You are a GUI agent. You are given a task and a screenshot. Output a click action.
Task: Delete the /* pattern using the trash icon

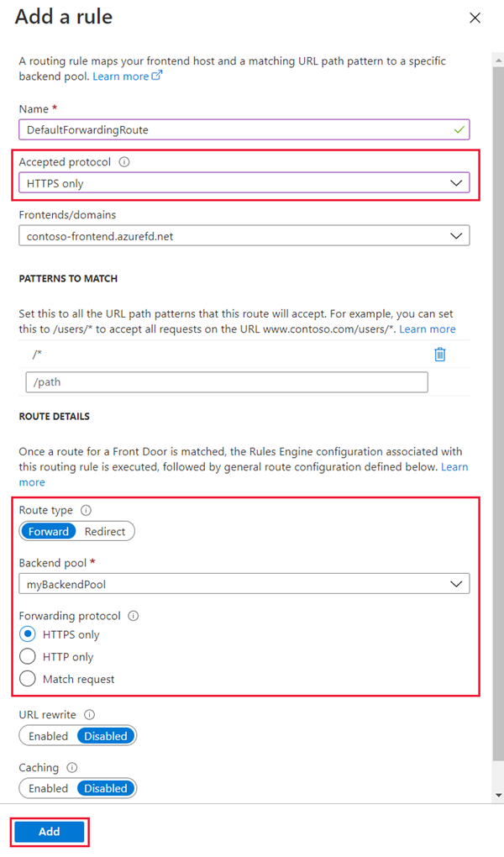pyautogui.click(x=439, y=354)
